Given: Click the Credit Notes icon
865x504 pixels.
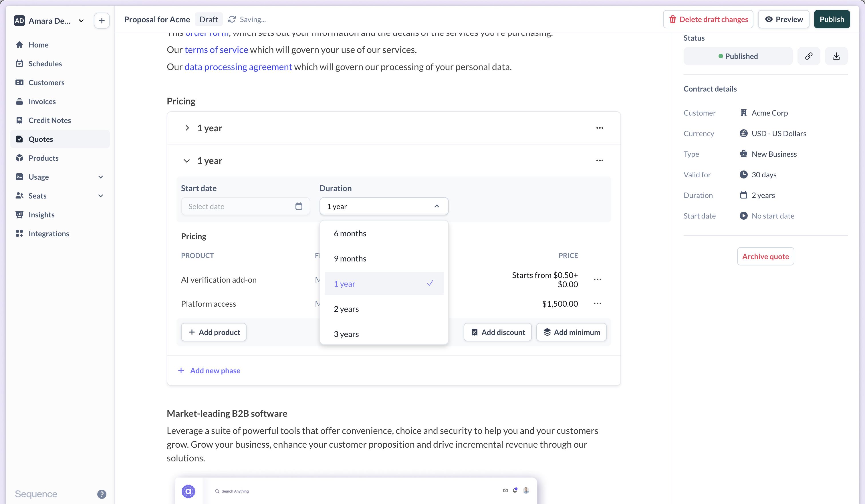Looking at the screenshot, I should pos(19,120).
